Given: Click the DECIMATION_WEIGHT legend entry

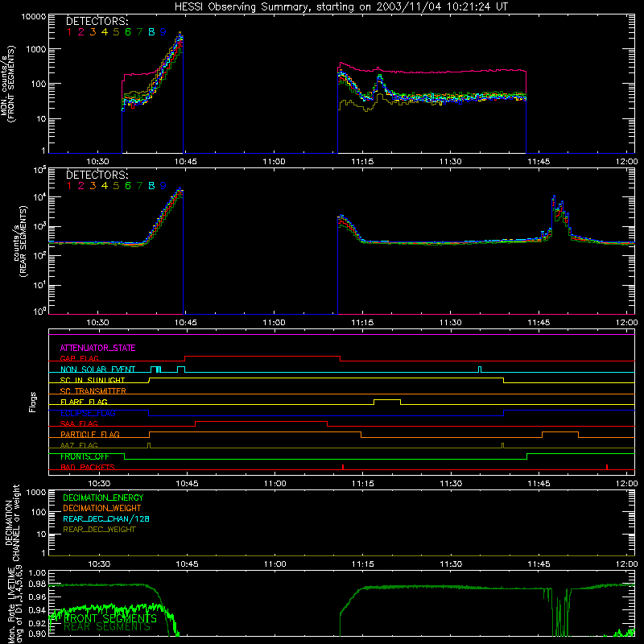Looking at the screenshot, I should (x=102, y=509).
